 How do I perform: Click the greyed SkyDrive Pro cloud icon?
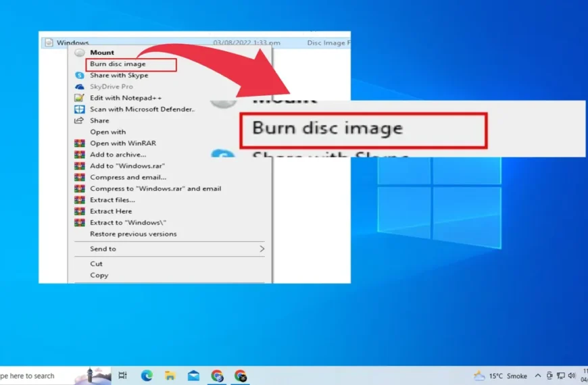80,86
